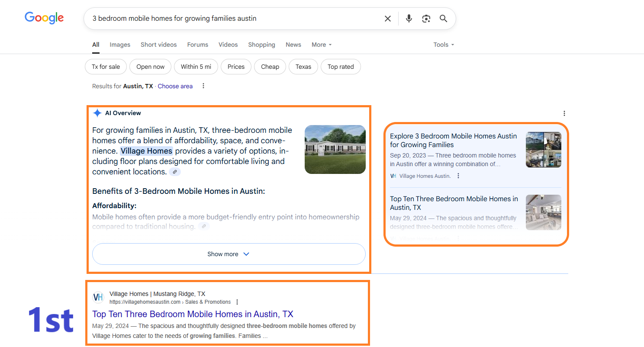Start voice search with the microphone icon
Viewport: 644px width, 347px height.
(x=409, y=19)
